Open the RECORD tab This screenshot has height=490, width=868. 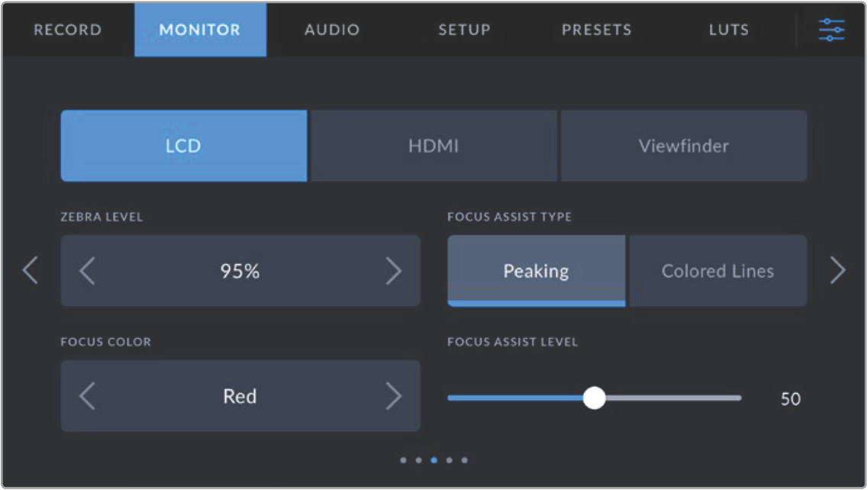(x=67, y=30)
